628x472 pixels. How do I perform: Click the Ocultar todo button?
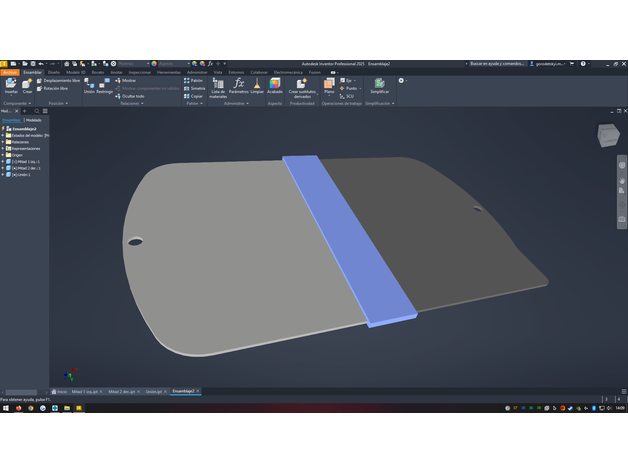point(131,96)
